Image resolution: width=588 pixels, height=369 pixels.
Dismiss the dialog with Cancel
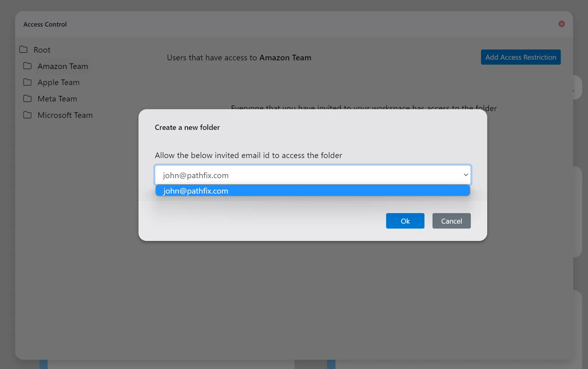(451, 221)
